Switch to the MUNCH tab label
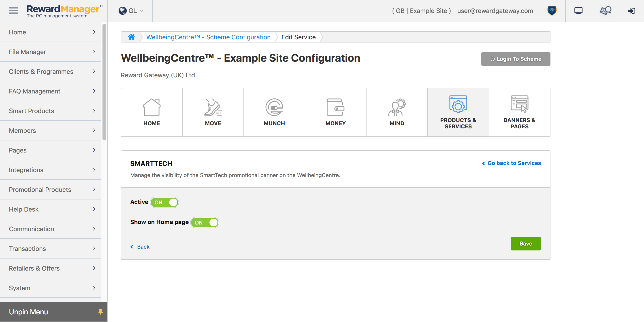Viewport: 644px width, 322px height. 274,123
